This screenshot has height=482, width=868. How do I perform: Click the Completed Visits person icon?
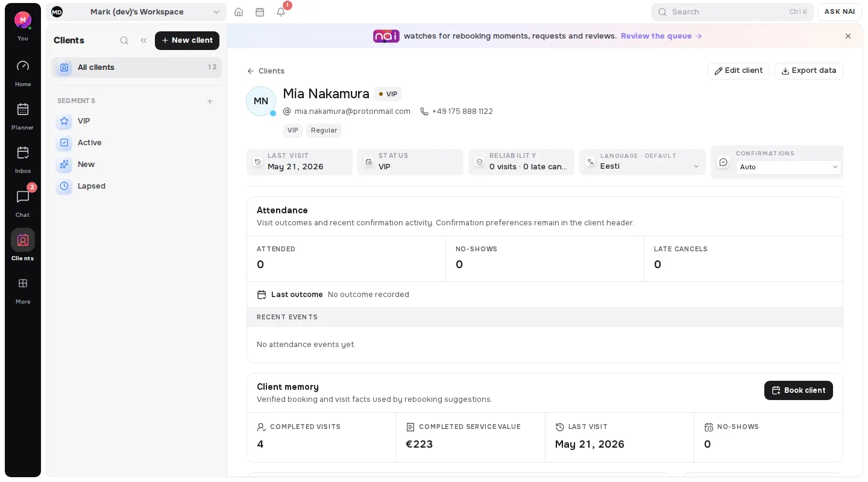tap(262, 427)
